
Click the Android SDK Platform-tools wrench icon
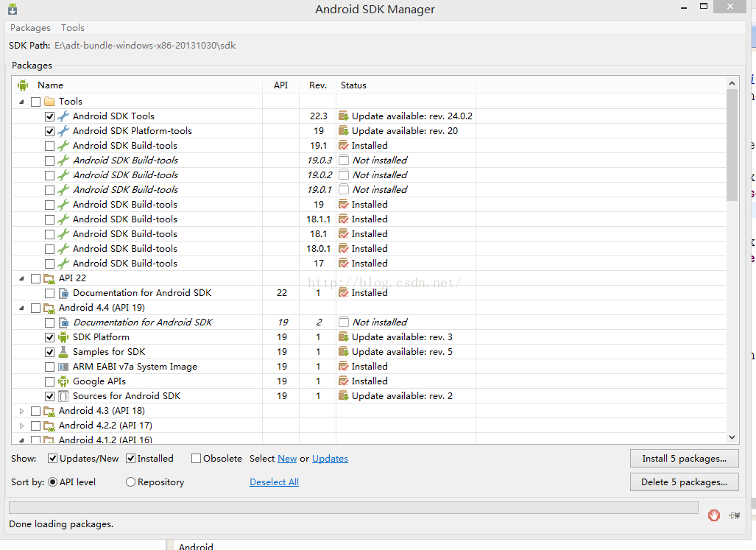click(63, 131)
